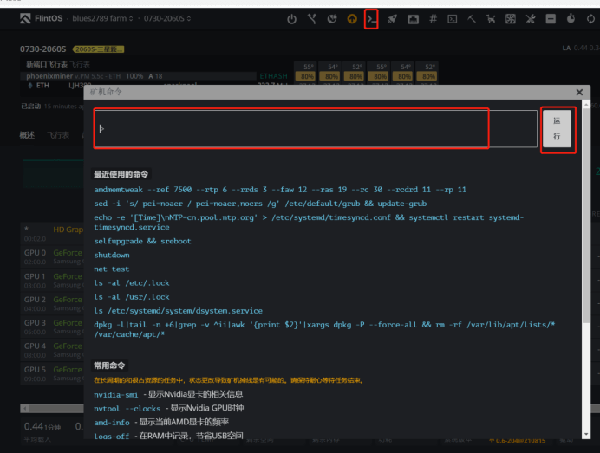
Task: Select the ls -al /etc/.lock command
Action: pyautogui.click(x=132, y=283)
